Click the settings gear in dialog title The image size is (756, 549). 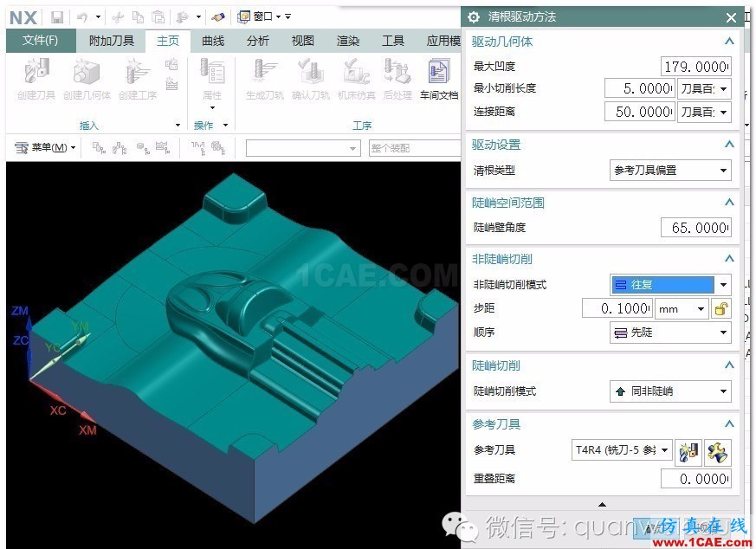click(x=474, y=17)
